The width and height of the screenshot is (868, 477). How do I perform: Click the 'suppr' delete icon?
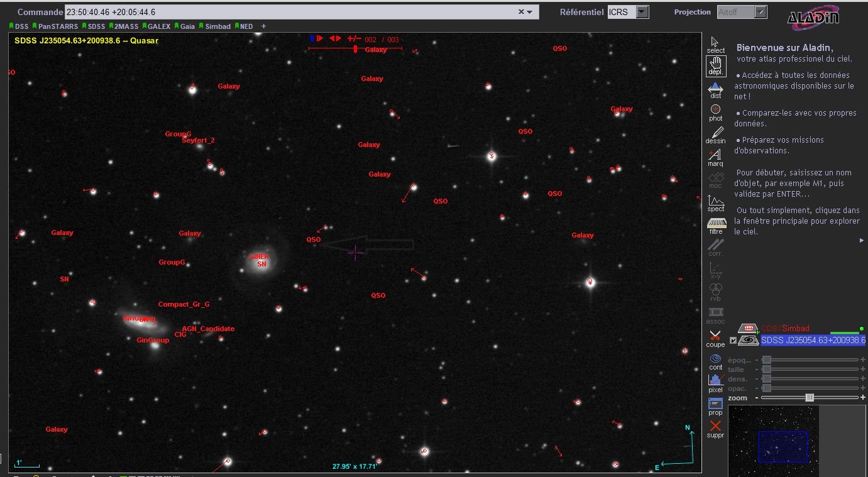tap(715, 429)
